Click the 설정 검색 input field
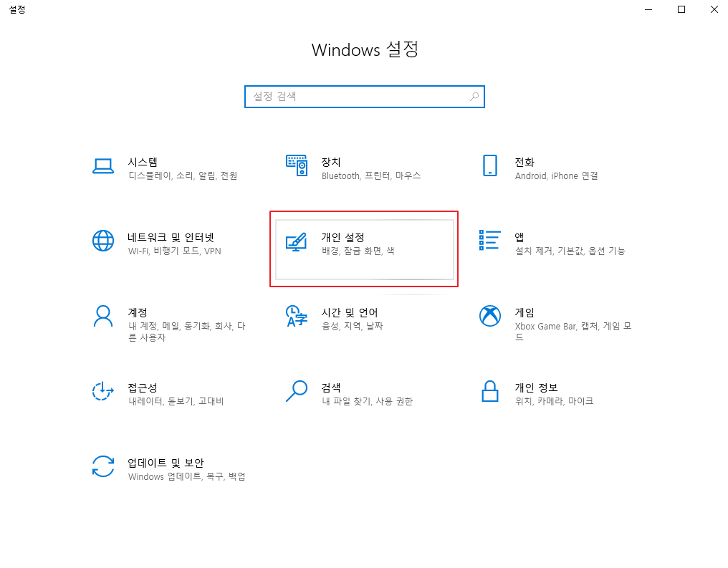This screenshot has height=568, width=728. [x=365, y=97]
